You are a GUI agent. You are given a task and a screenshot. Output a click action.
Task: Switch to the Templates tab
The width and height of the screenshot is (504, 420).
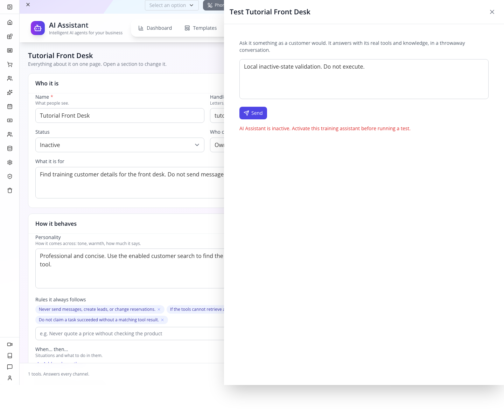click(201, 28)
